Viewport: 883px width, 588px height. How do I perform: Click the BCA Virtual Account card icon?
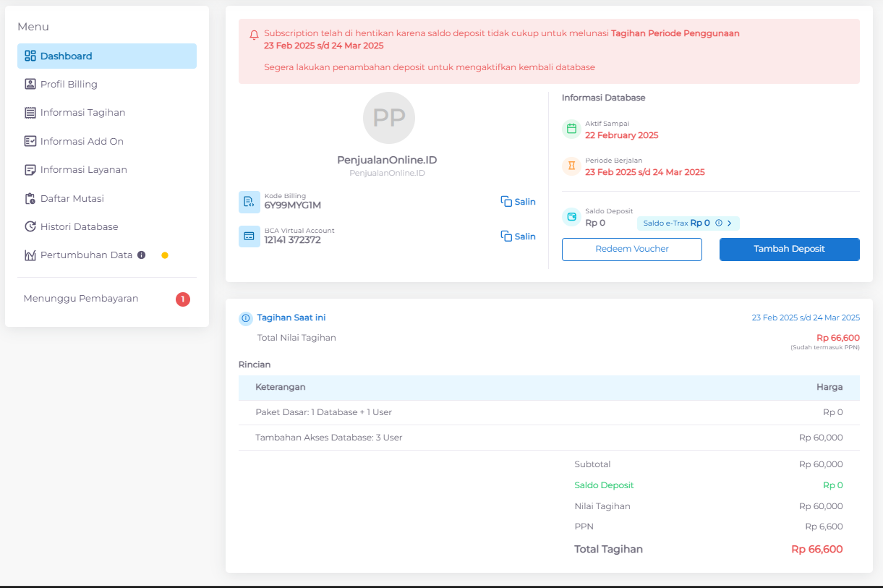tap(249, 237)
